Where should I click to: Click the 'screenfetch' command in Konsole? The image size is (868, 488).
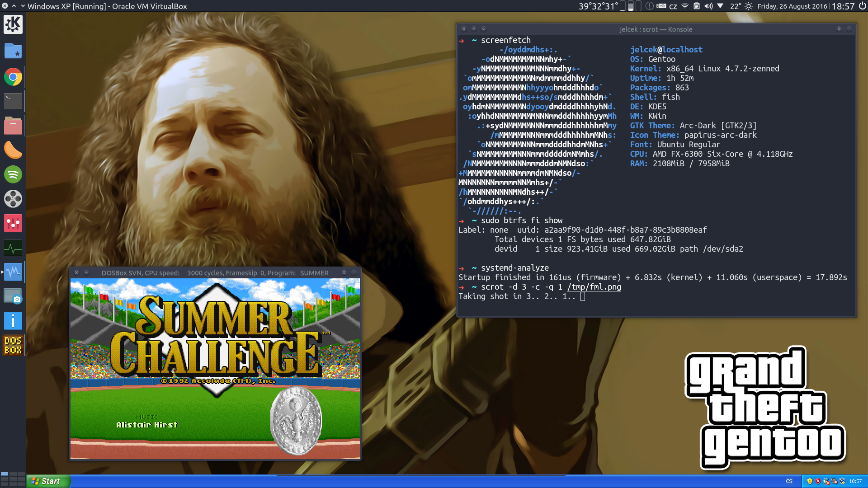pos(506,40)
